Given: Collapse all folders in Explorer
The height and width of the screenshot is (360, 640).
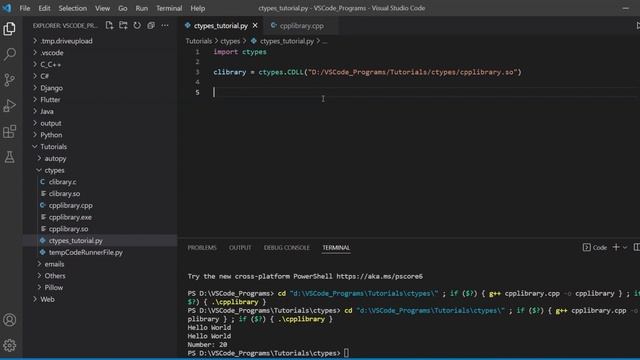Looking at the screenshot, I should tap(151, 25).
